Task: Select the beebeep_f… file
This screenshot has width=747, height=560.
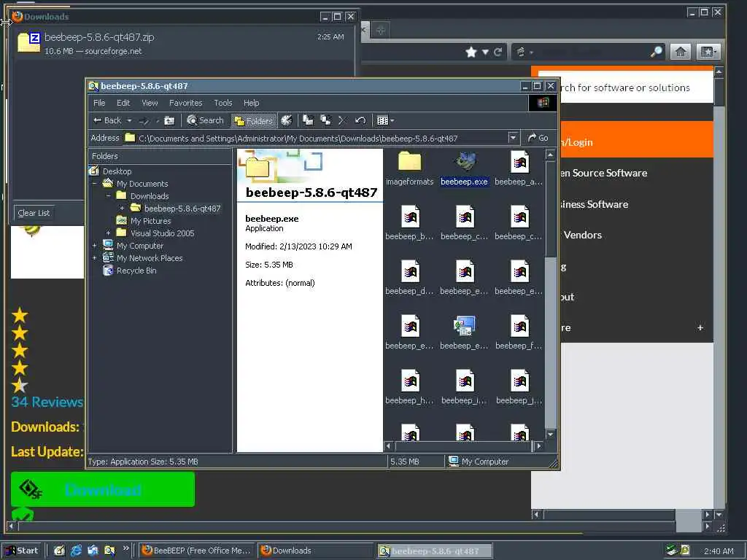Action: pos(519,332)
